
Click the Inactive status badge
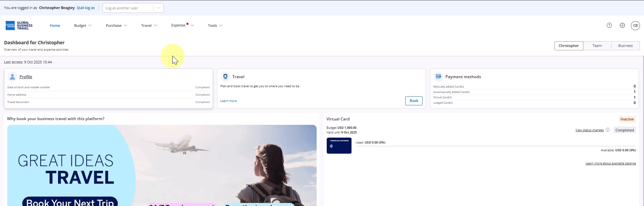(x=627, y=119)
